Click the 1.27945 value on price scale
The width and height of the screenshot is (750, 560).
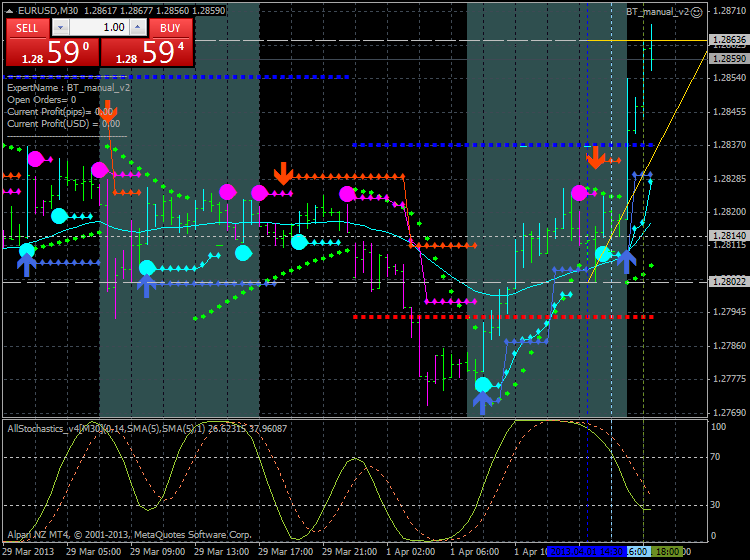click(729, 312)
